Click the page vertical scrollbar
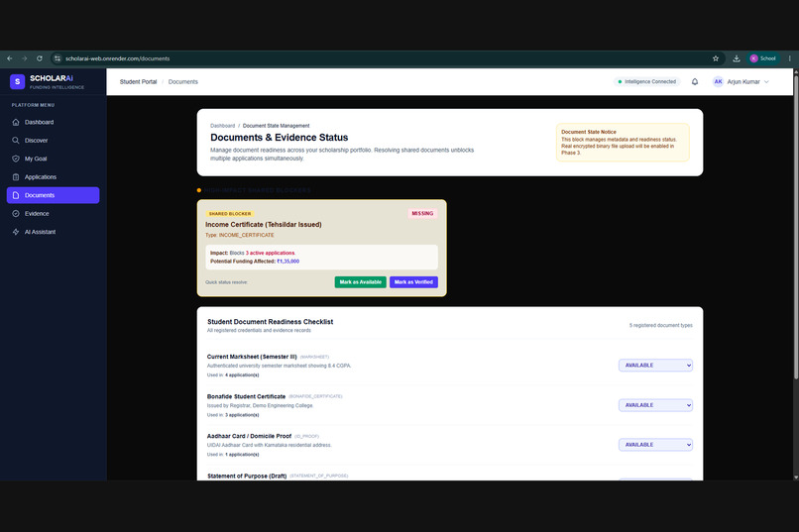799x532 pixels. 796,228
